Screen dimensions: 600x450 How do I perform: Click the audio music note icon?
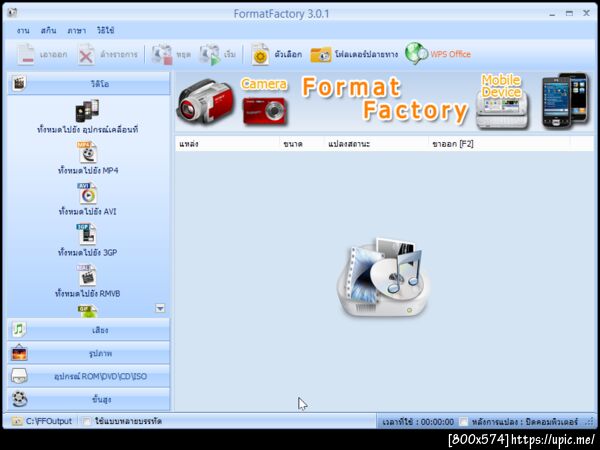[19, 329]
